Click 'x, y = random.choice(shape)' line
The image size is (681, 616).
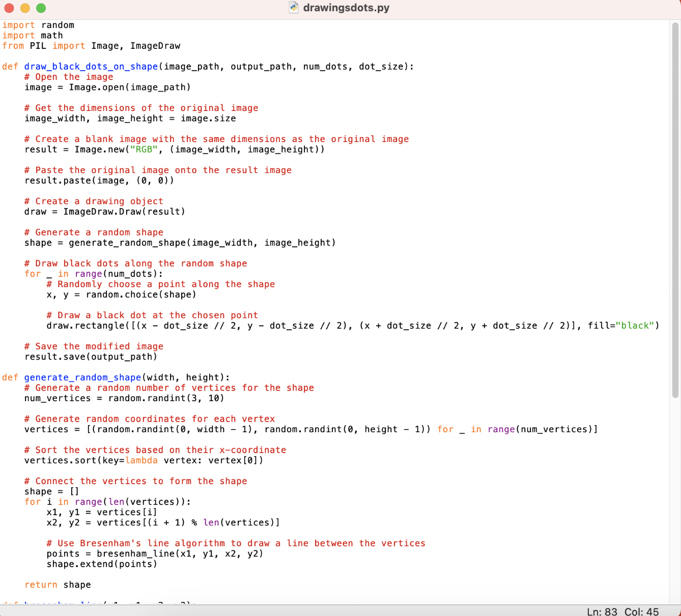click(122, 294)
